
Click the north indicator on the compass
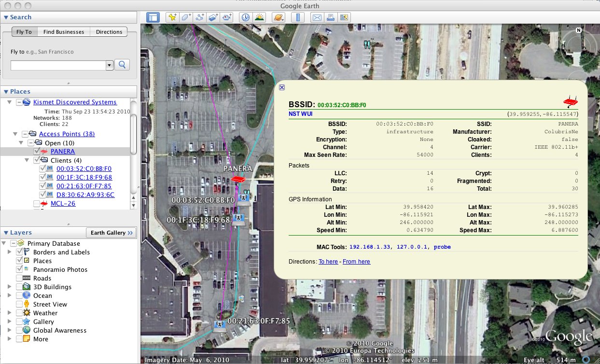pyautogui.click(x=578, y=30)
